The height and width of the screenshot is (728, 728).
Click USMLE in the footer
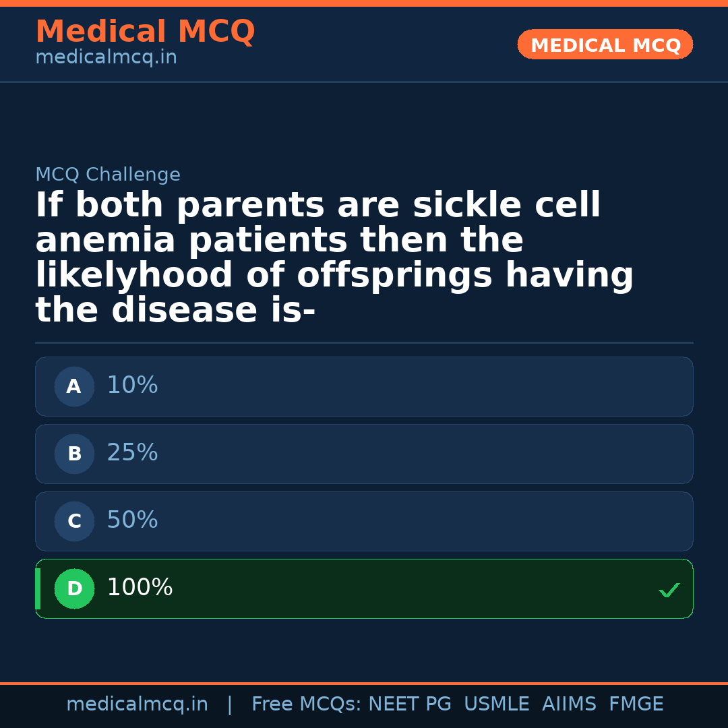pyautogui.click(x=496, y=704)
